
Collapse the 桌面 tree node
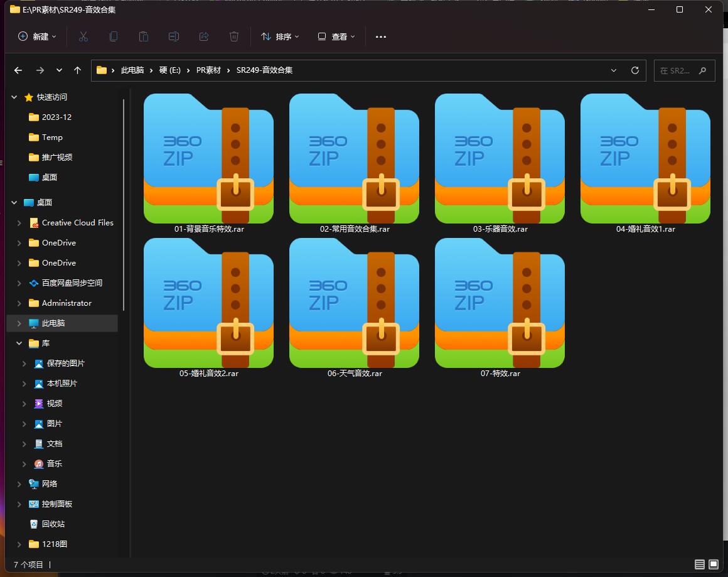tap(14, 203)
